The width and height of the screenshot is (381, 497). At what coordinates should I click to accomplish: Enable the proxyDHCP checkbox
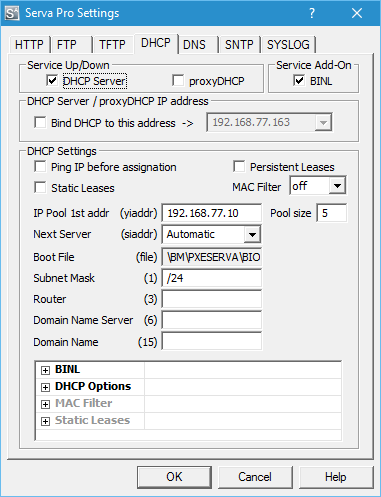point(178,80)
